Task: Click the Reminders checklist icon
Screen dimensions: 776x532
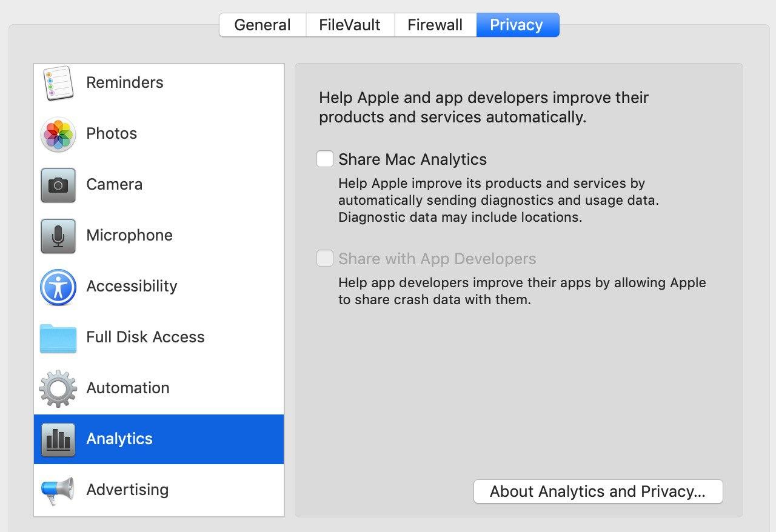Action: click(58, 84)
